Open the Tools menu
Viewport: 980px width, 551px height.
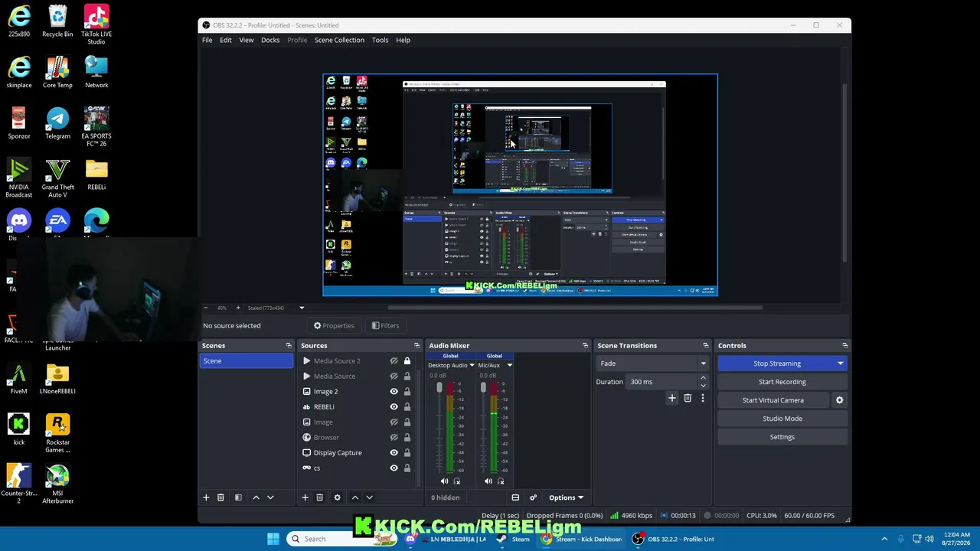[380, 40]
